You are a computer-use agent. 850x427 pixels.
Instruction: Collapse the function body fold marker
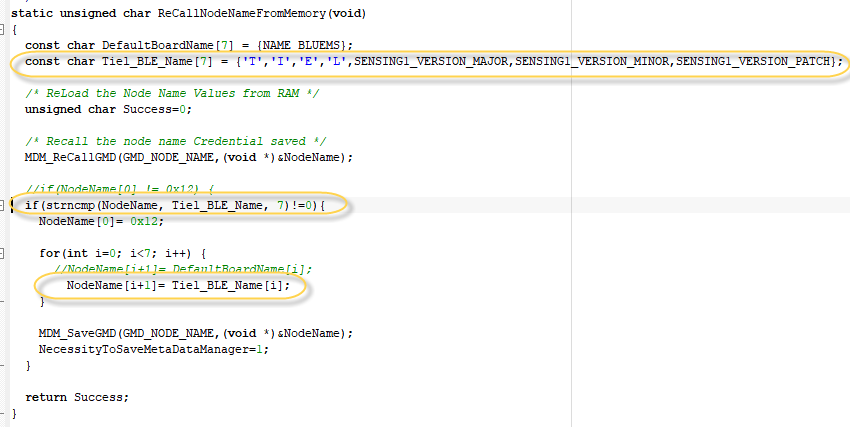pyautogui.click(x=2, y=29)
